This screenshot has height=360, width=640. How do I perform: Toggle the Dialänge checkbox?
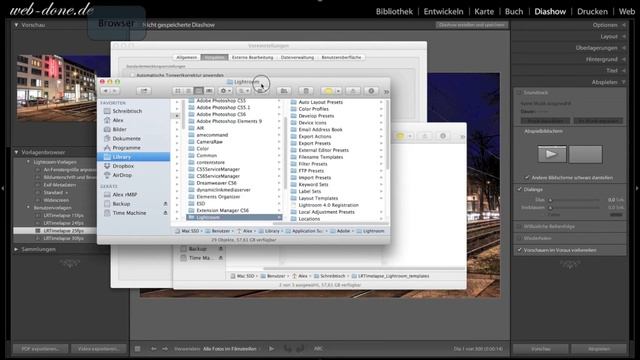click(519, 189)
